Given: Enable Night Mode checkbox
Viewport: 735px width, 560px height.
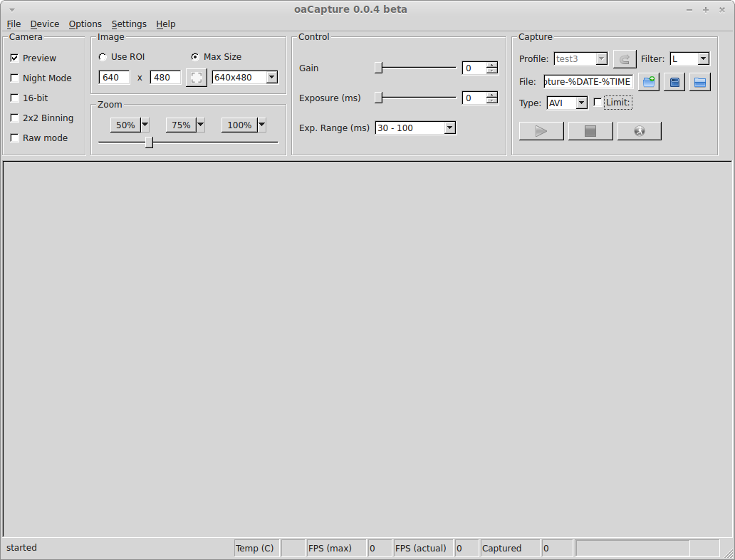Looking at the screenshot, I should point(14,78).
